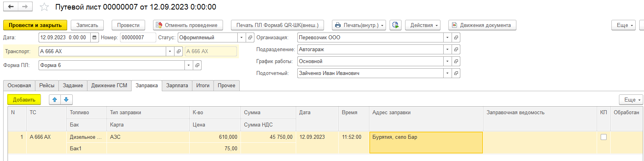
Task: Open calendar picker next to date field
Action: (95, 38)
